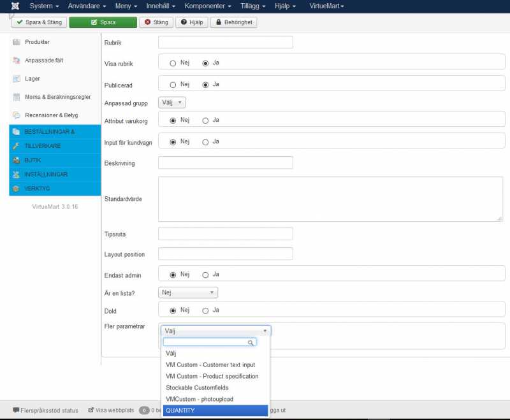This screenshot has width=510, height=420.
Task: Click the zero counter badge in status bar
Action: tap(144, 410)
